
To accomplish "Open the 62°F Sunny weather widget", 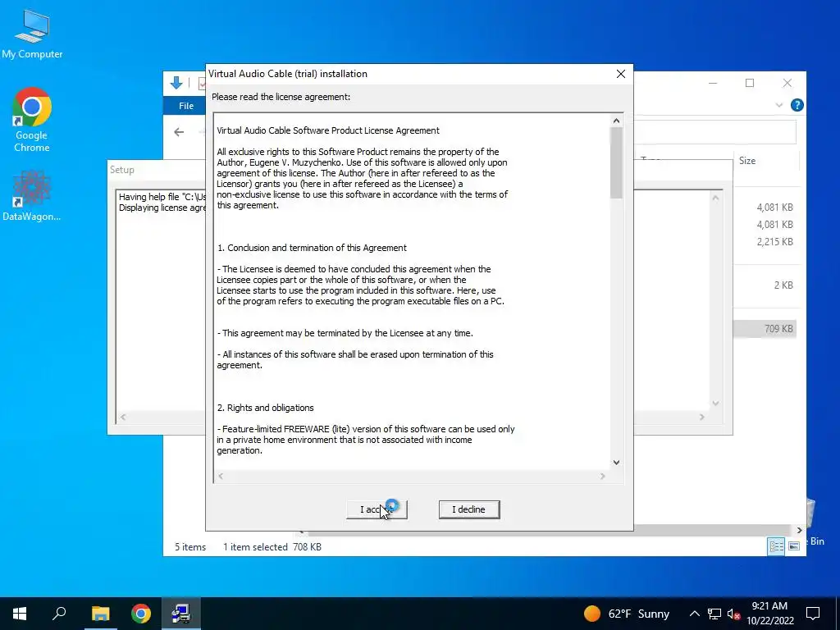I will click(626, 614).
